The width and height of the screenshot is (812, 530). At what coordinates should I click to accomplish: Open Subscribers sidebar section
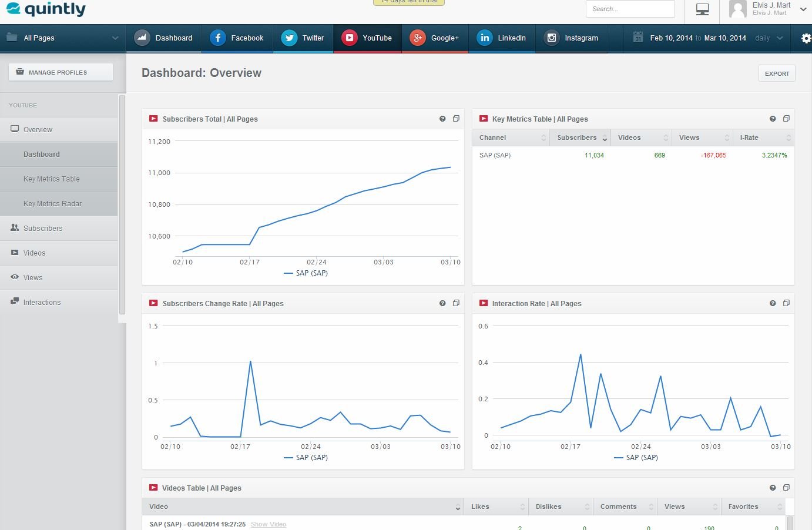click(59, 228)
